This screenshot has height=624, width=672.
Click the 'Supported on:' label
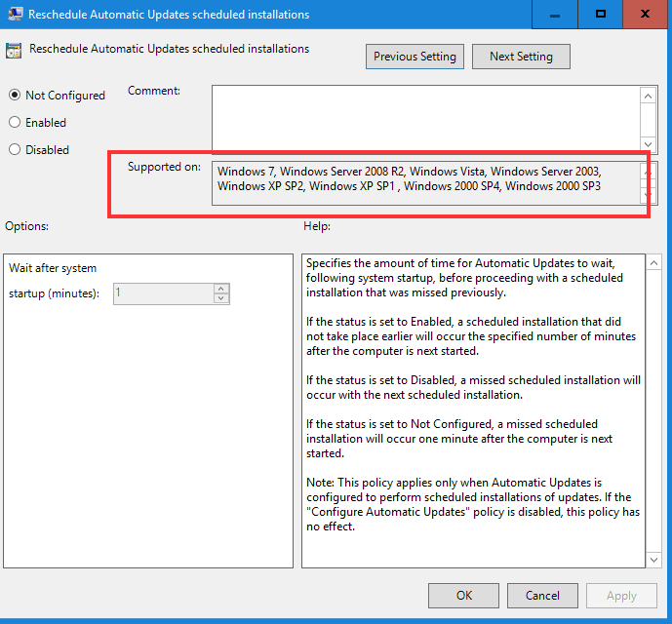pos(164,167)
